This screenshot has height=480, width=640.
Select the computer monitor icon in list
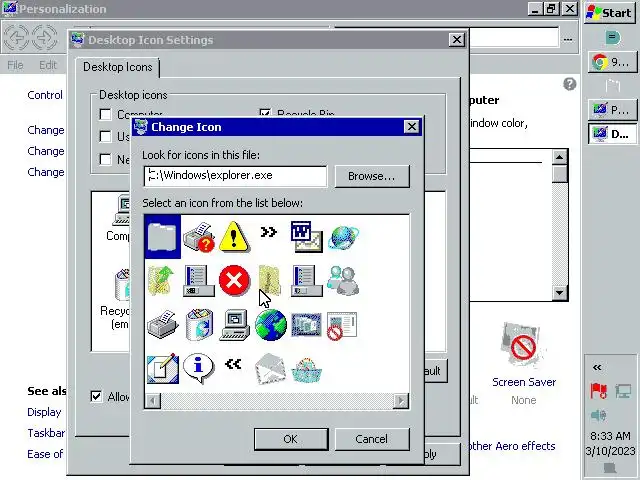(x=235, y=324)
